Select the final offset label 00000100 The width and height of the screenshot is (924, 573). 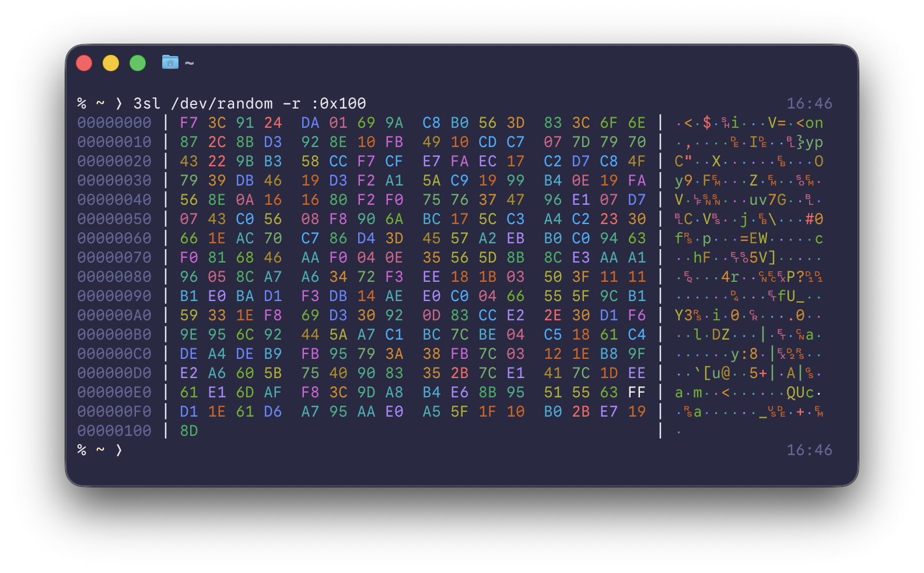114,431
